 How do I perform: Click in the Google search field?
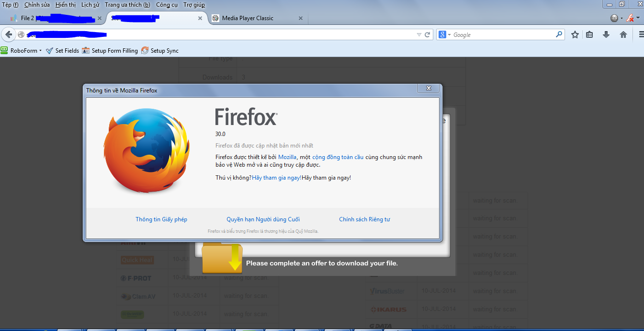(503, 34)
